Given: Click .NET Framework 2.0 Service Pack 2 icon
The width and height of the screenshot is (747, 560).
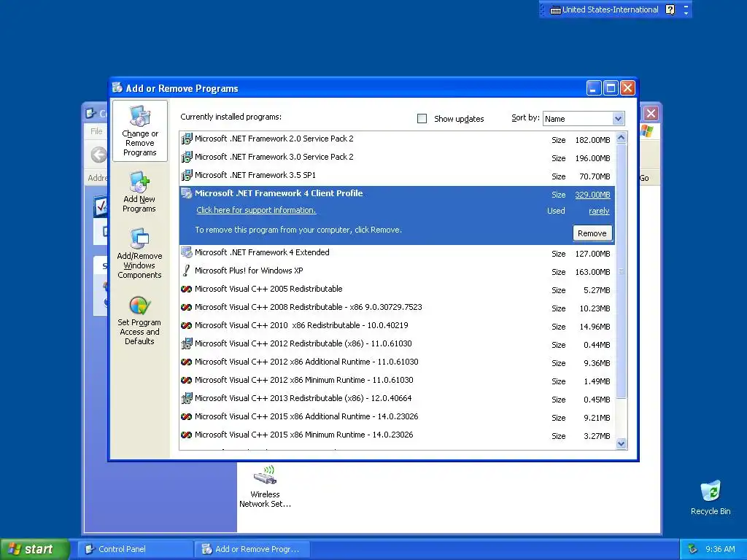Looking at the screenshot, I should click(x=187, y=139).
